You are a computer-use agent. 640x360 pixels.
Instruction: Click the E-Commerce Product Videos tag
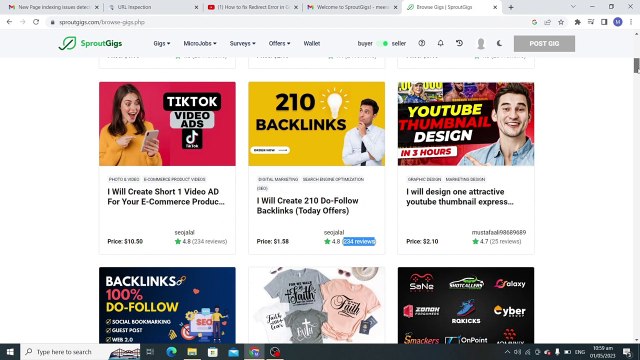point(174,179)
